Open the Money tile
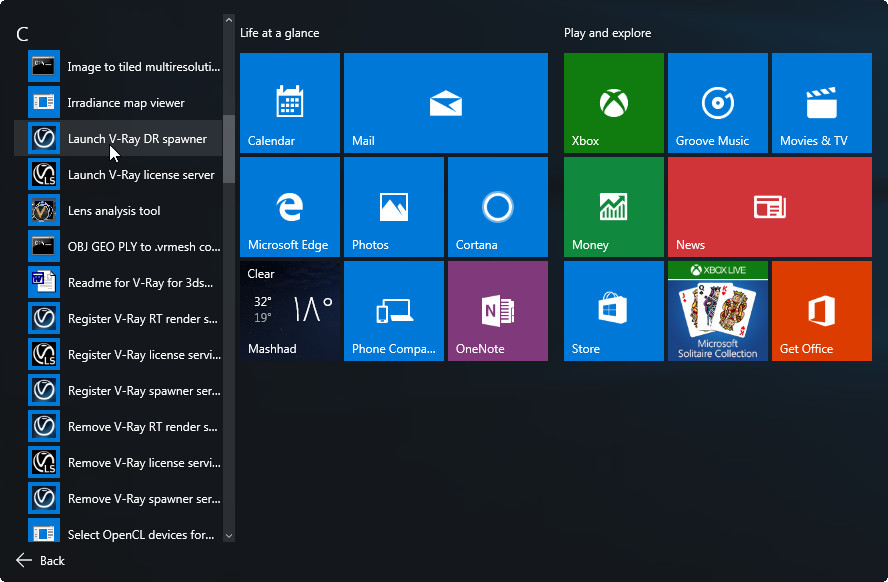The width and height of the screenshot is (888, 582). pos(614,207)
